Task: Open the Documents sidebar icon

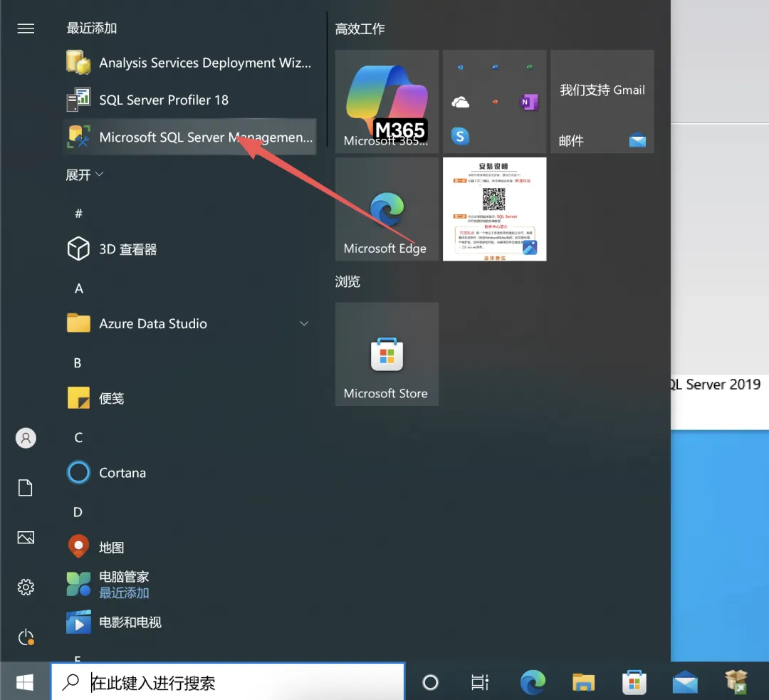Action: tap(26, 488)
